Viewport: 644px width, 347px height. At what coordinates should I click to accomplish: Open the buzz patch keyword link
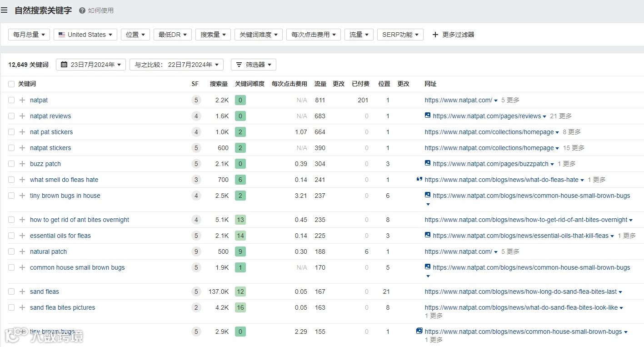[x=45, y=164]
